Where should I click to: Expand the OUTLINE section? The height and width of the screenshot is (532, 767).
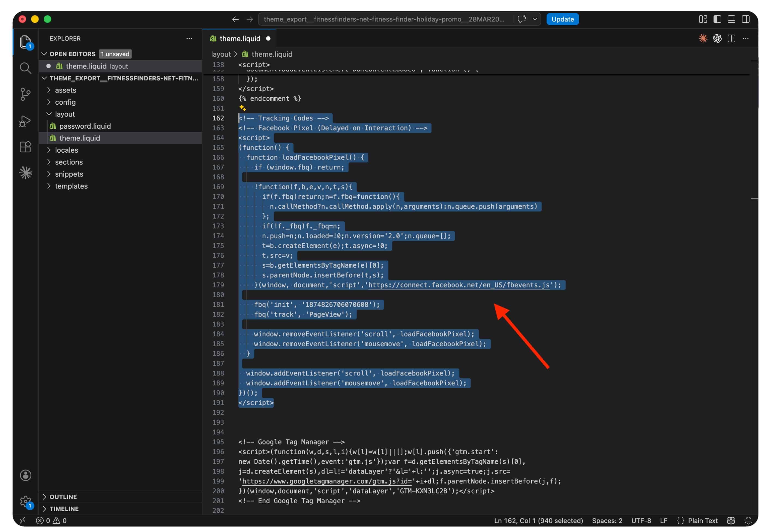click(63, 497)
